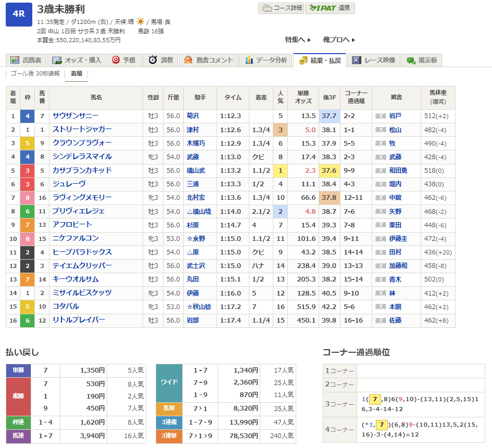Open データ分析 bar chart icon tab
This screenshot has width=492, height=448.
point(266,60)
